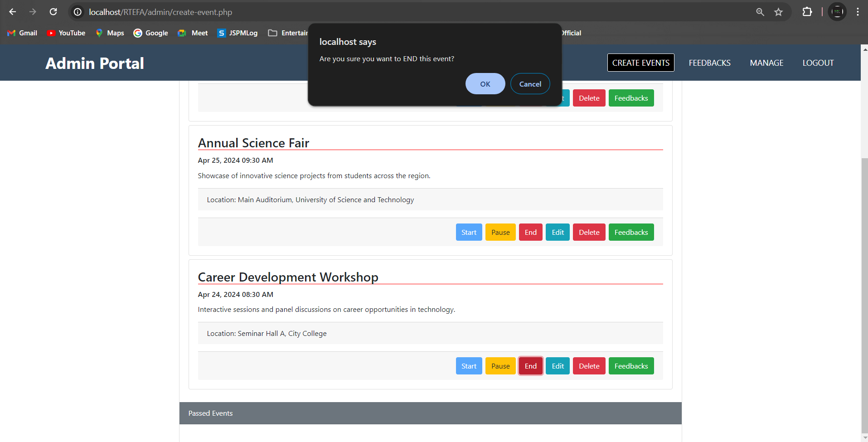Screen dimensions: 868x442
Task: Open the MANAGE nav item
Action: tap(766, 63)
